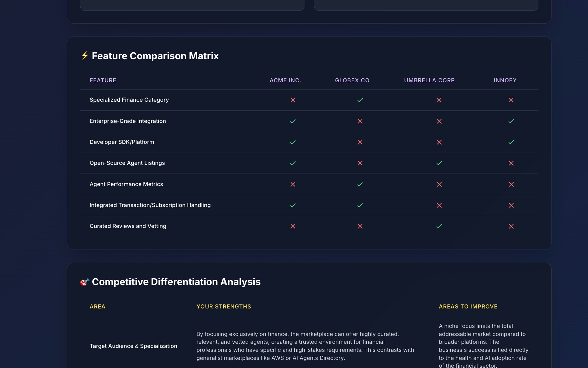Viewport: 588px width, 368px height.
Task: Click the Feature Comparison Matrix heading
Action: [155, 56]
